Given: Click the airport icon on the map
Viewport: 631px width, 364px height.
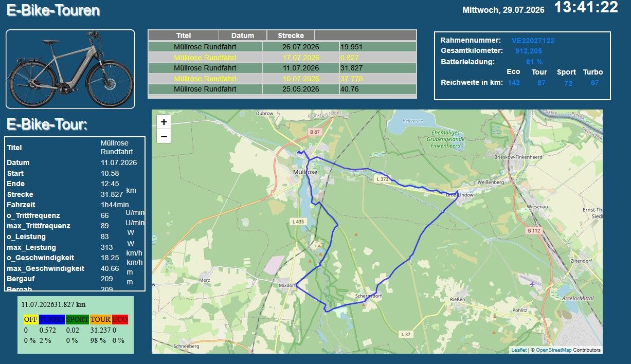Looking at the screenshot, I should tap(532, 283).
